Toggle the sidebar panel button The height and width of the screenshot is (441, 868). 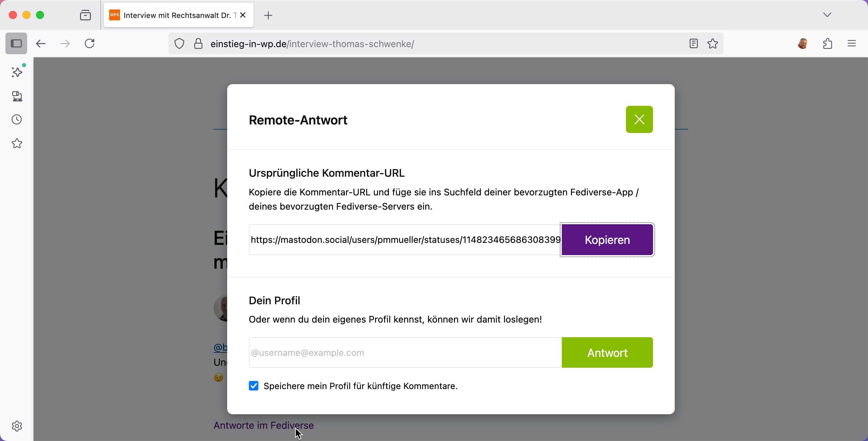[16, 44]
